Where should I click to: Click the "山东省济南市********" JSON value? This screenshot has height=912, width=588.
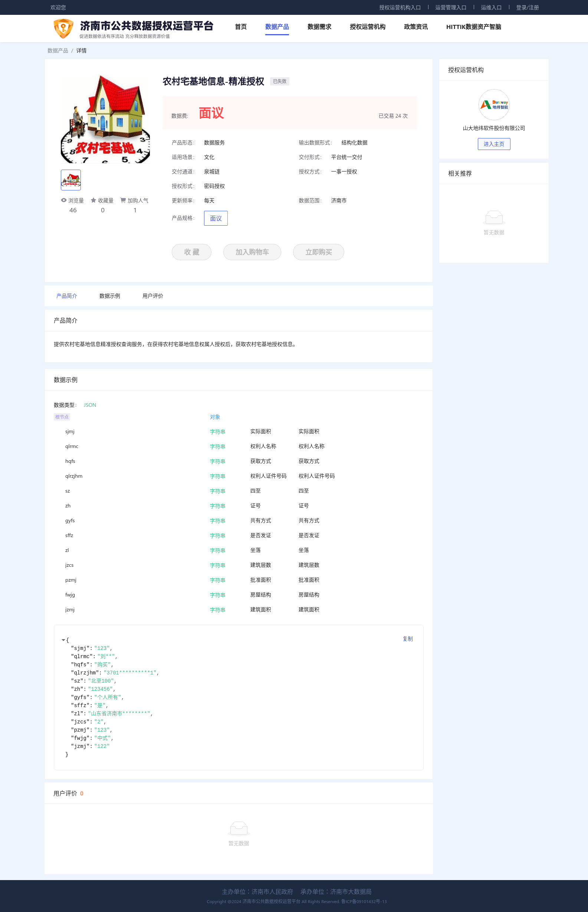pos(119,714)
